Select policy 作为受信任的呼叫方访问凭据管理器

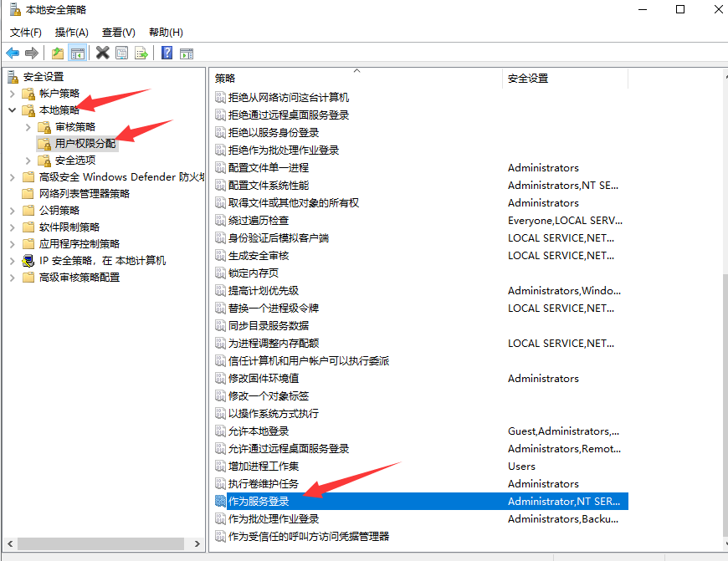click(309, 537)
